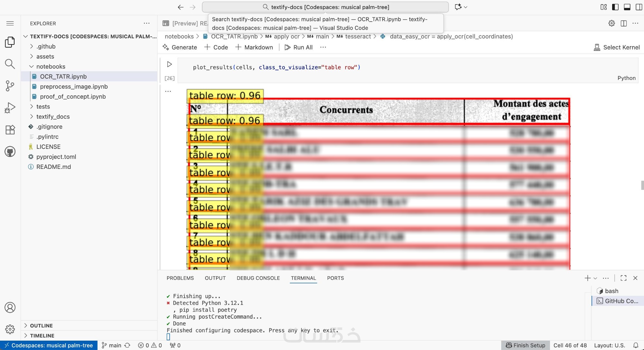Click the editor vertical scrollbar thumb
Image resolution: width=644 pixels, height=350 pixels.
tap(642, 185)
